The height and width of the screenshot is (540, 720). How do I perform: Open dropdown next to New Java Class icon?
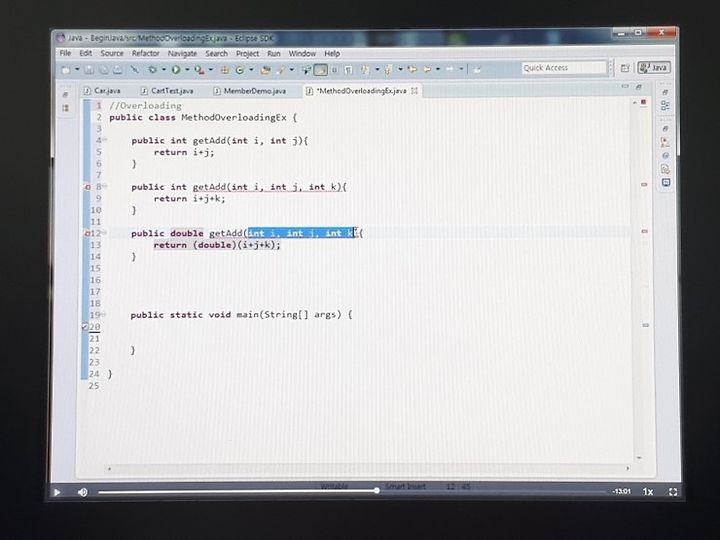pos(251,69)
